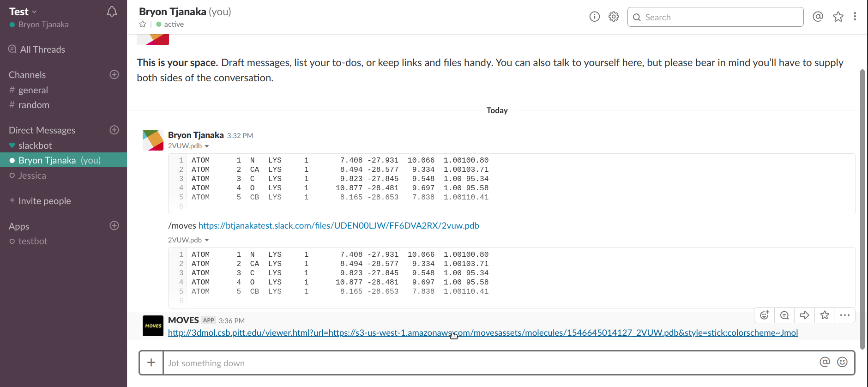Open emoji picker in composer

842,362
